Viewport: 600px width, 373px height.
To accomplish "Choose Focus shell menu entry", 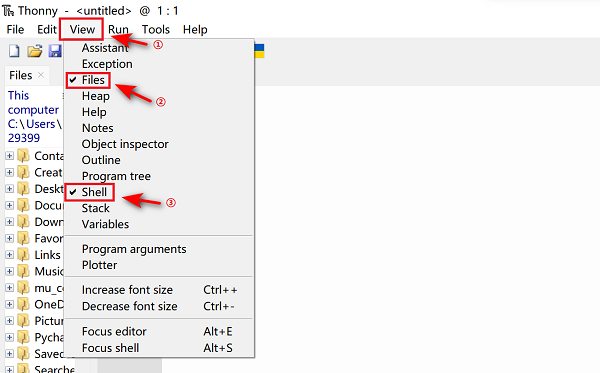I will tap(159, 348).
